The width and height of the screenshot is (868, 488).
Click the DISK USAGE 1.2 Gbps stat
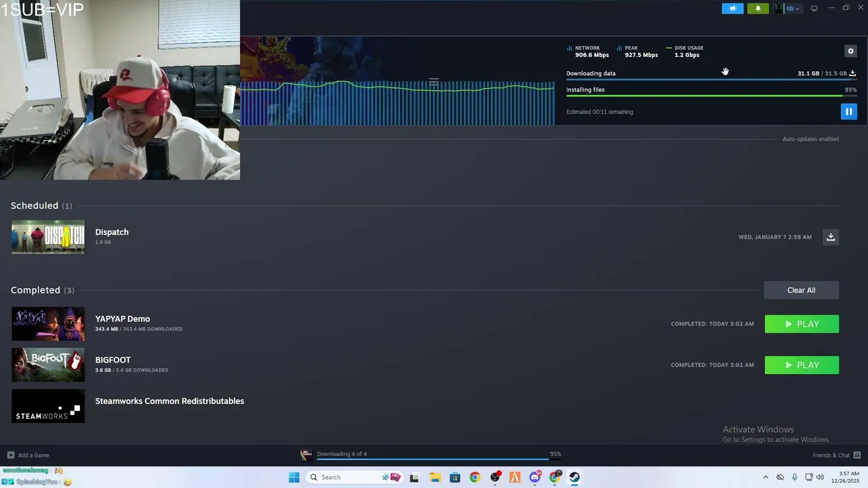tap(685, 52)
